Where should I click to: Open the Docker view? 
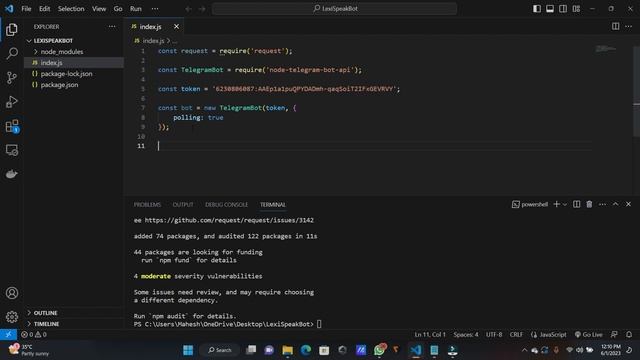click(x=12, y=174)
